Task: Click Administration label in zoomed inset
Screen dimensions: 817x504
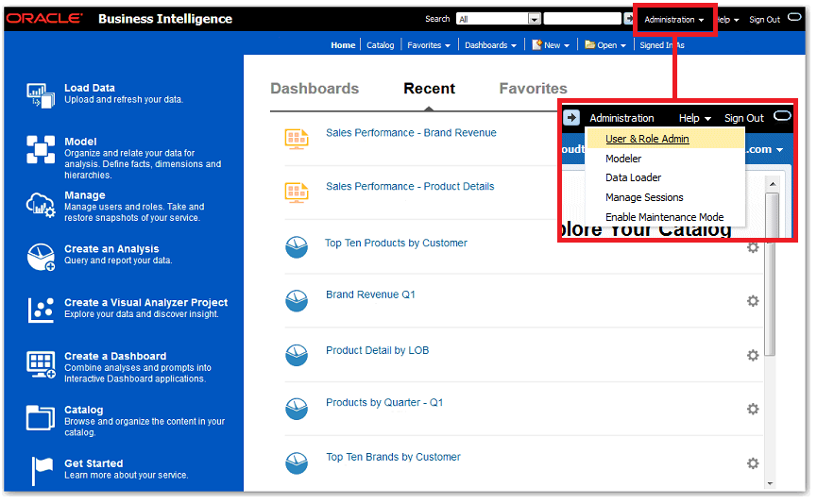Action: point(621,118)
